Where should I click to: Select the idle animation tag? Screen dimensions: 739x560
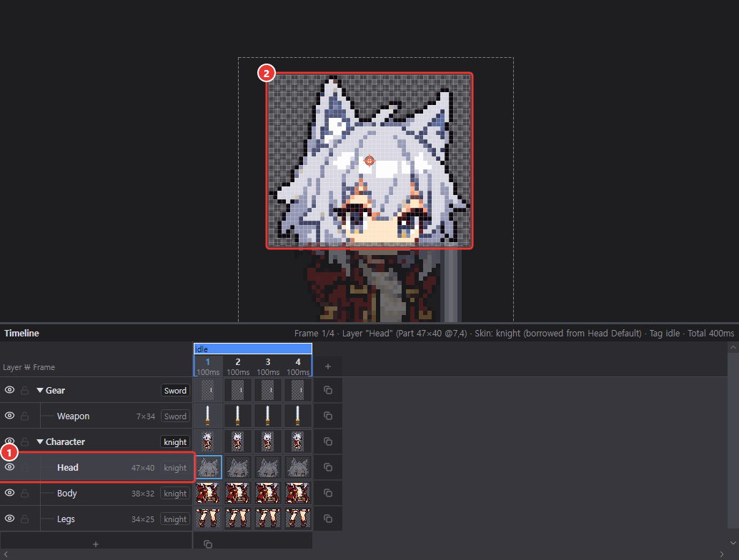tap(252, 349)
